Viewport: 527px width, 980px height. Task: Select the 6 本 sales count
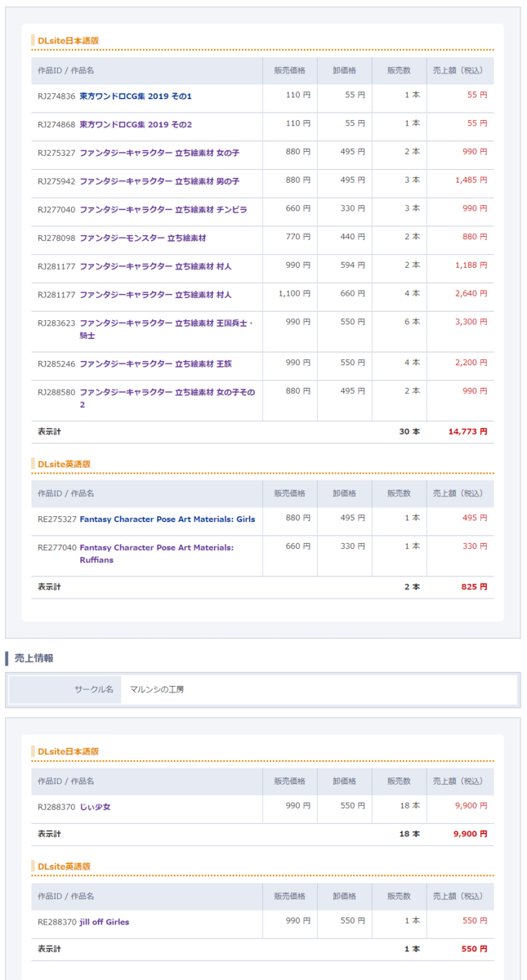[413, 323]
